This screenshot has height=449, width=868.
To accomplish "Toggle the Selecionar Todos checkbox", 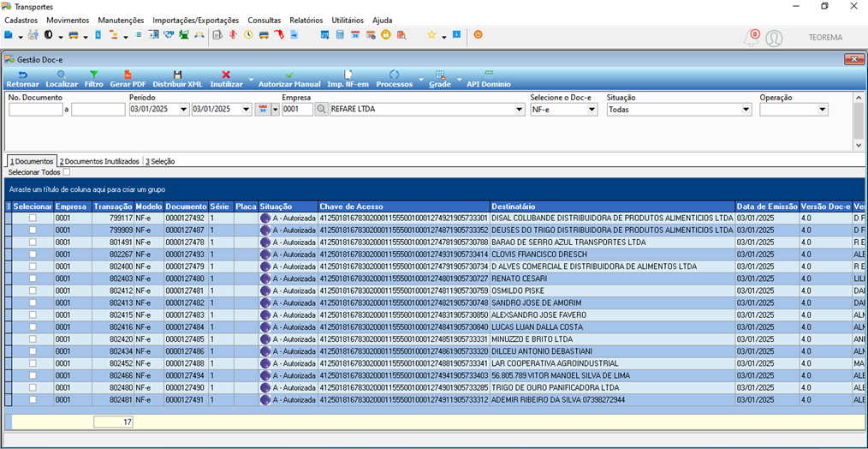I will coord(67,172).
